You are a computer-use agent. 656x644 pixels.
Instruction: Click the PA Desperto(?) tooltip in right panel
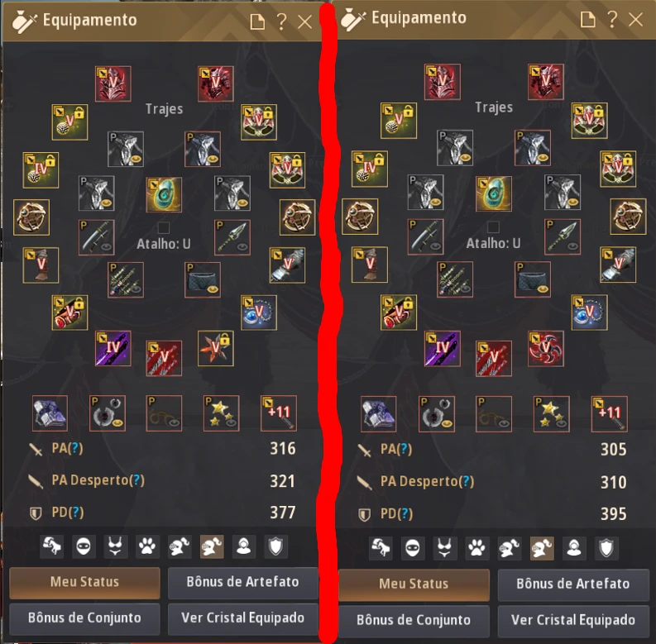click(466, 482)
